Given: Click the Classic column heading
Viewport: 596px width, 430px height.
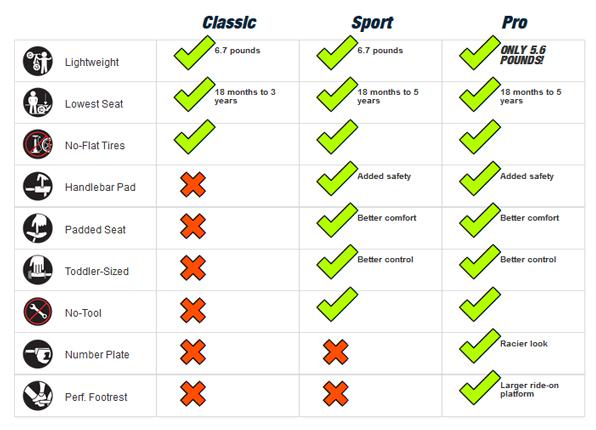Looking at the screenshot, I should pyautogui.click(x=230, y=22).
